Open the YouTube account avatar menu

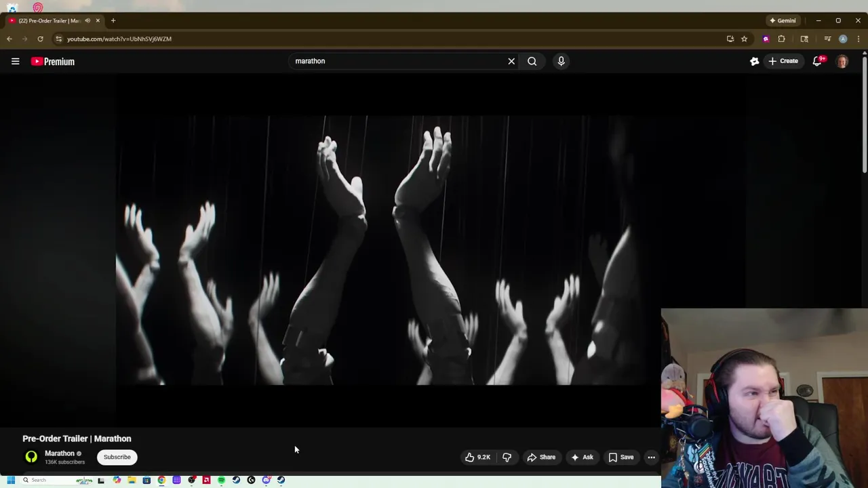[x=842, y=61]
